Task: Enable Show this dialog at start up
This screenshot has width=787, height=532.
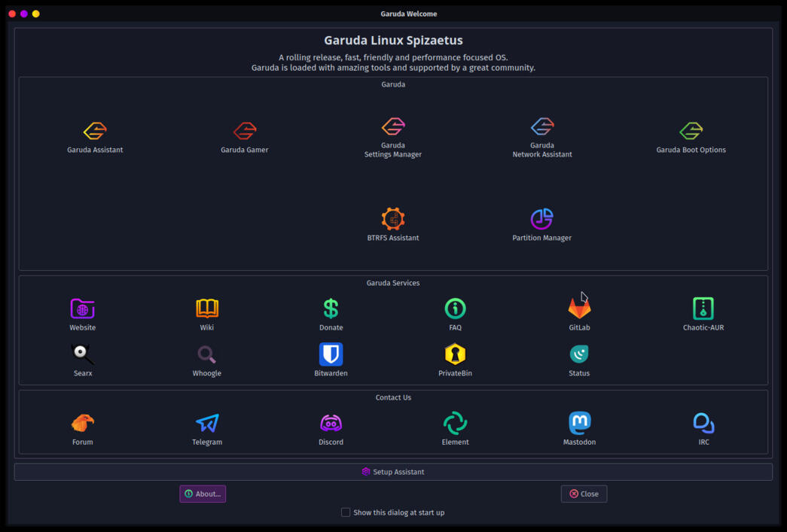Action: [346, 512]
